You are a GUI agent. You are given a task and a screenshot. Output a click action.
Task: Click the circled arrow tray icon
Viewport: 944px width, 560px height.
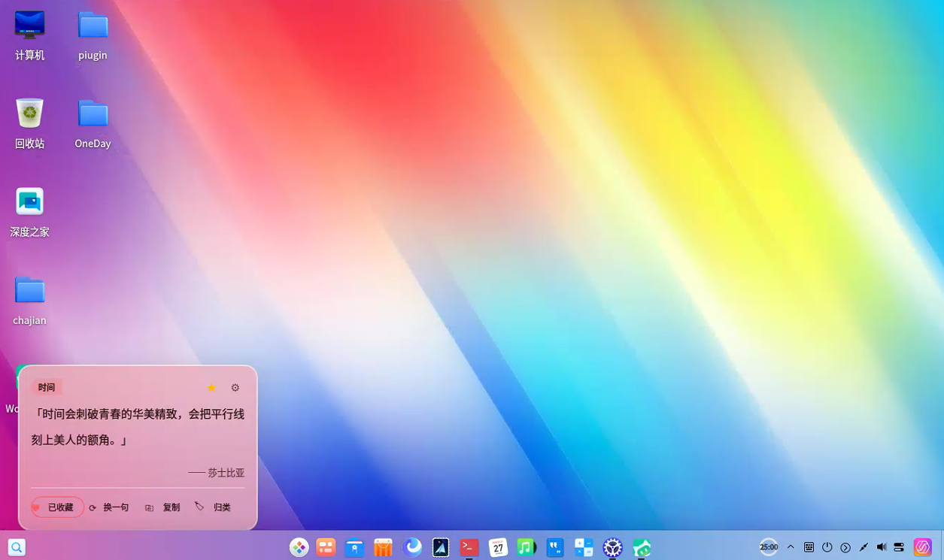[x=845, y=547]
